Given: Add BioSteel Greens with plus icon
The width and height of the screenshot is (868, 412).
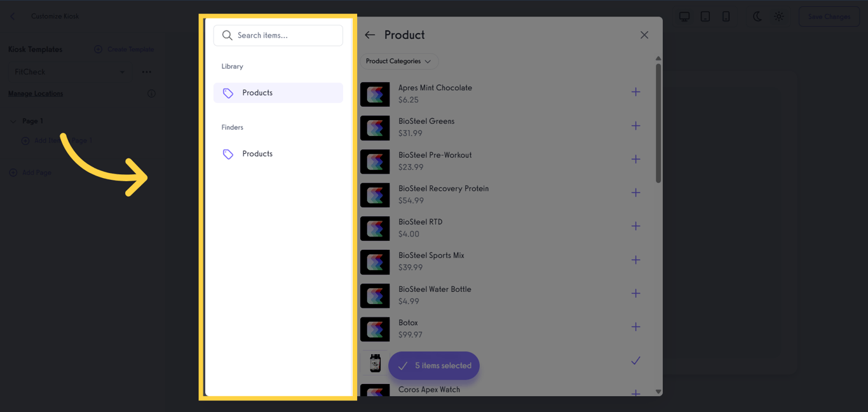Looking at the screenshot, I should coord(635,126).
